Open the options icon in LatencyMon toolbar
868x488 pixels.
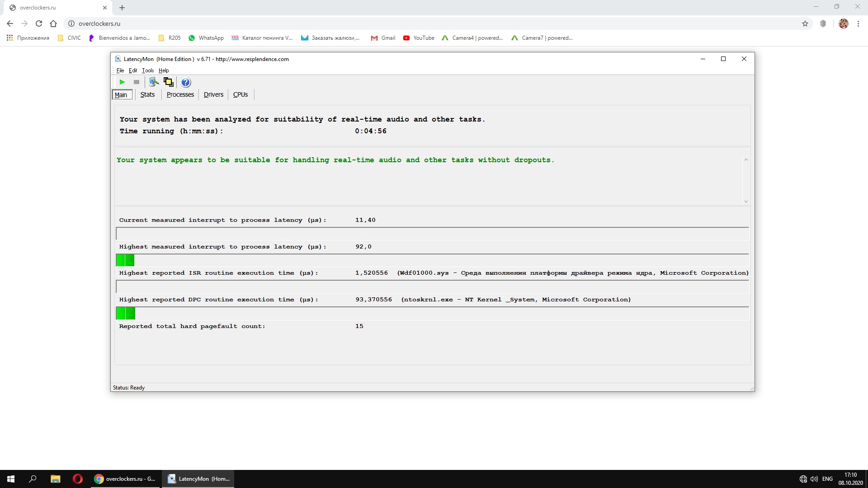[154, 82]
